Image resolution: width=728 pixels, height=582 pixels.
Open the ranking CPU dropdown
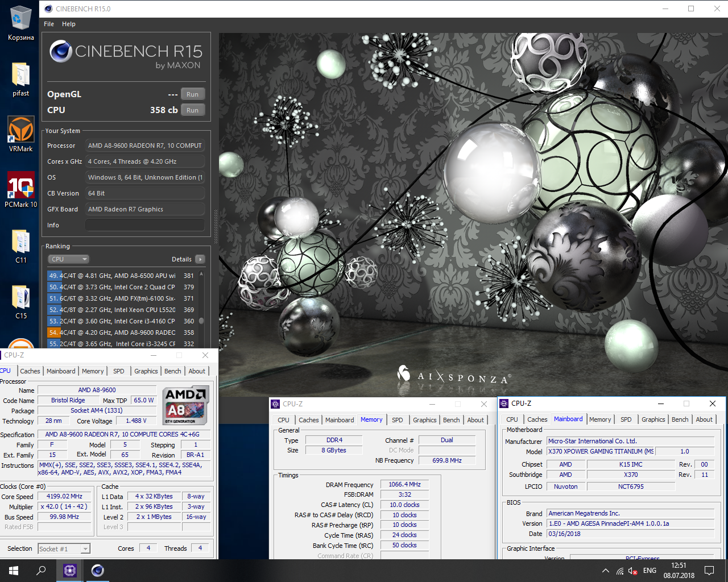(x=68, y=259)
